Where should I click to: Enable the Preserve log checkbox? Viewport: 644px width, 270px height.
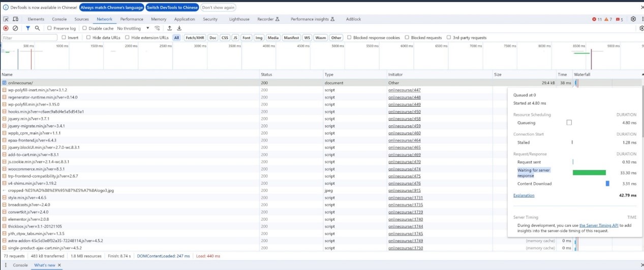pos(49,28)
